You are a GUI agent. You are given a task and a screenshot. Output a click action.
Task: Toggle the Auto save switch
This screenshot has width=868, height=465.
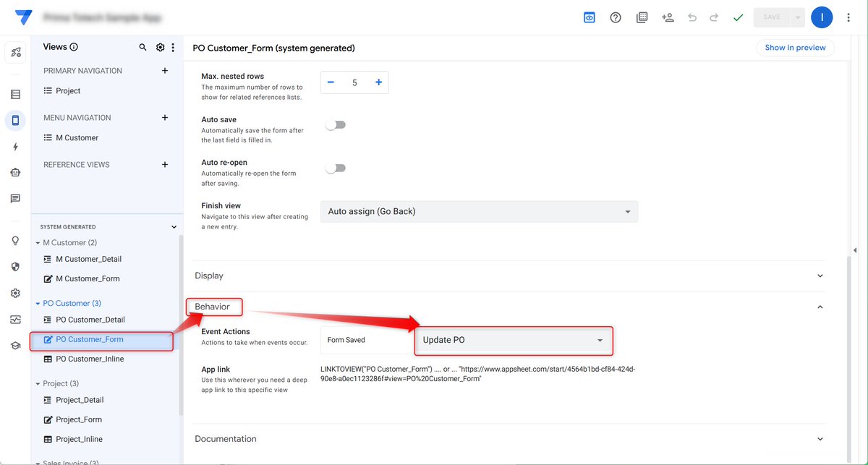click(x=336, y=124)
